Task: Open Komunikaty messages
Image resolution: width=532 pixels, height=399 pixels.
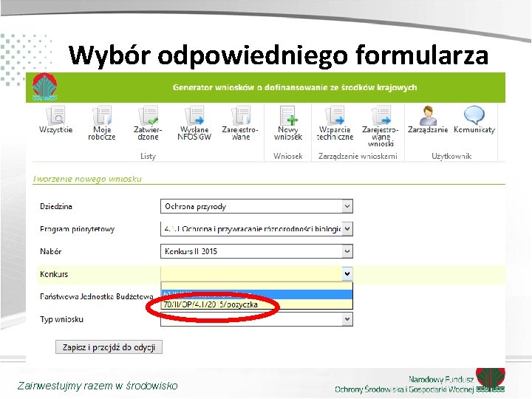Action: 474,120
